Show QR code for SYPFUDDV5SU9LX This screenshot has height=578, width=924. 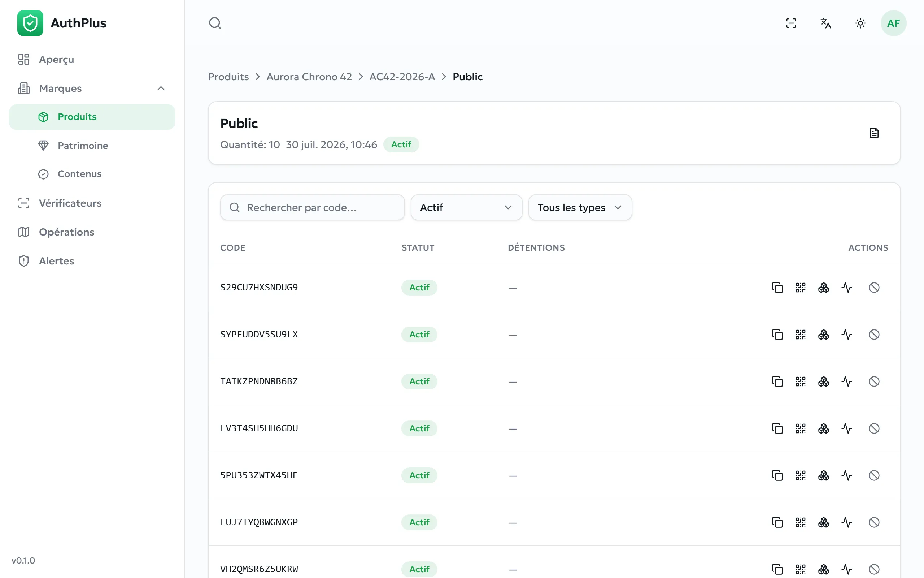point(801,335)
